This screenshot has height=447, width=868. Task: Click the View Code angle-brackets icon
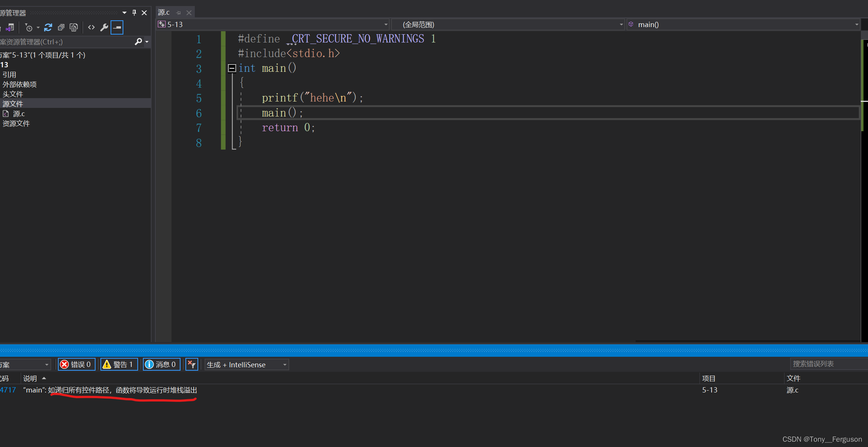click(x=91, y=27)
